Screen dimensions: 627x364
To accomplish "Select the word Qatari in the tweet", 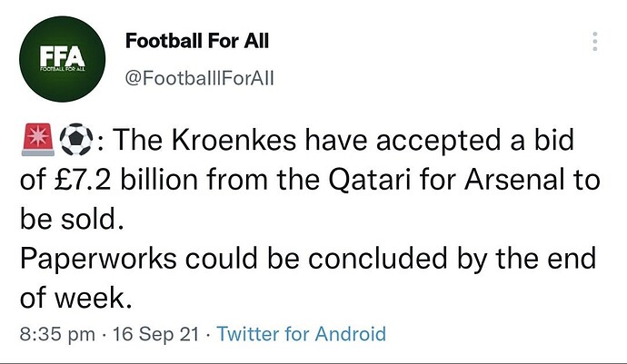I will [x=370, y=180].
